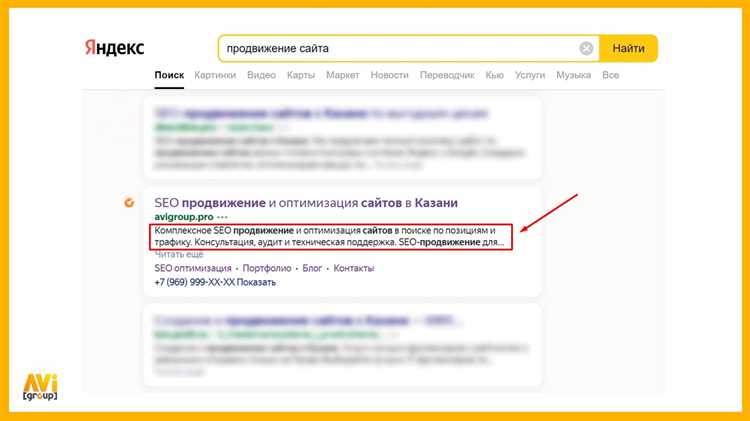This screenshot has height=421, width=750.
Task: Click the avigroup.pro green URL
Action: pos(184,217)
